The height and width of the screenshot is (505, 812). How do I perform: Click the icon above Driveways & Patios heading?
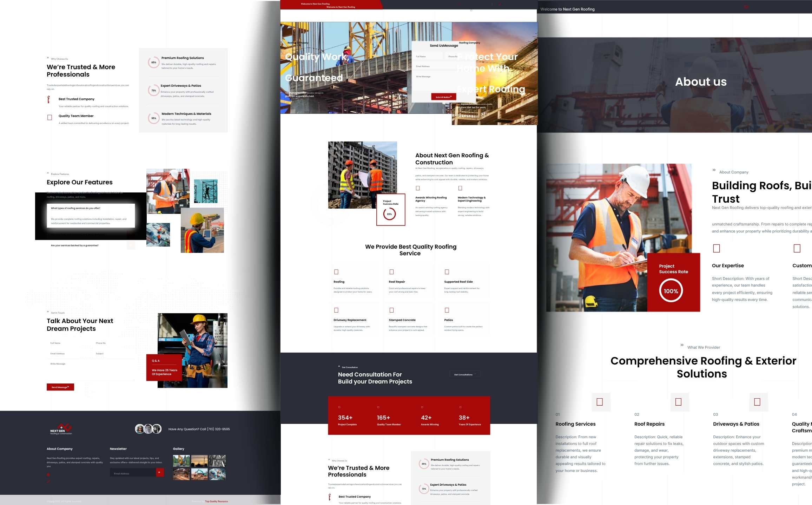[757, 402]
